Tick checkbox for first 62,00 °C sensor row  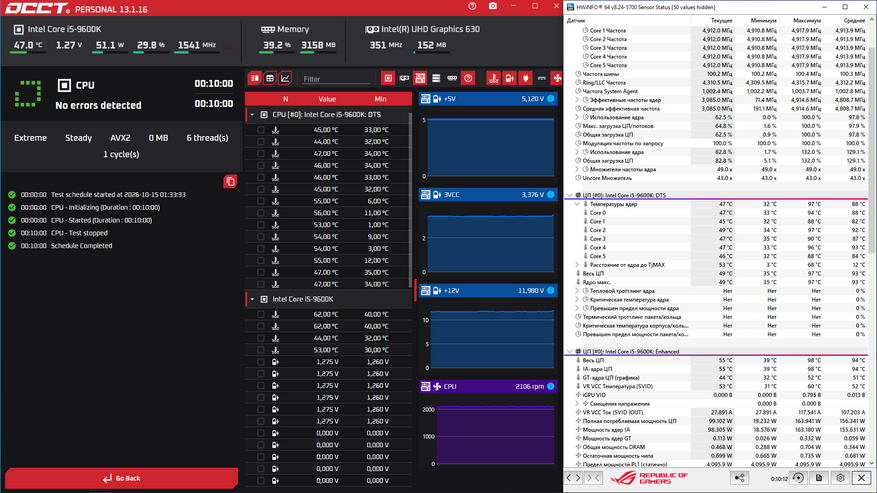tap(261, 314)
